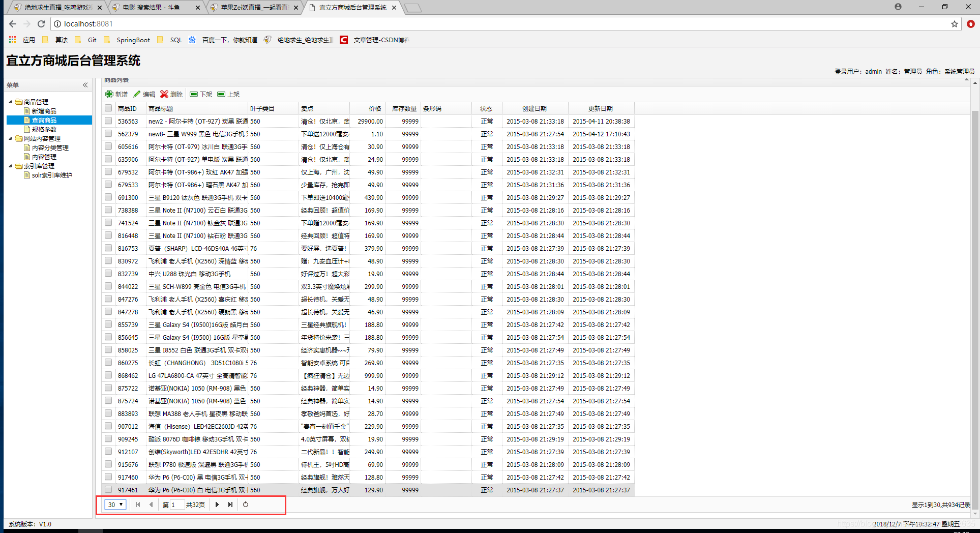
Task: Open the 应用 apps shortcut
Action: tap(22, 40)
